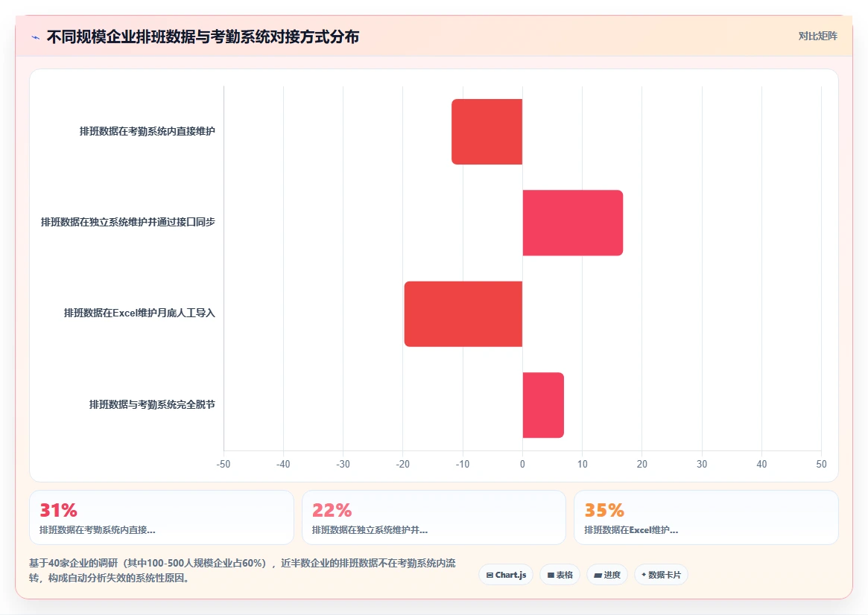Screen dimensions: 868x615
Task: Click the chart title 不同规模企业排班数据与考勤系统对接方式分布
Action: 203,36
